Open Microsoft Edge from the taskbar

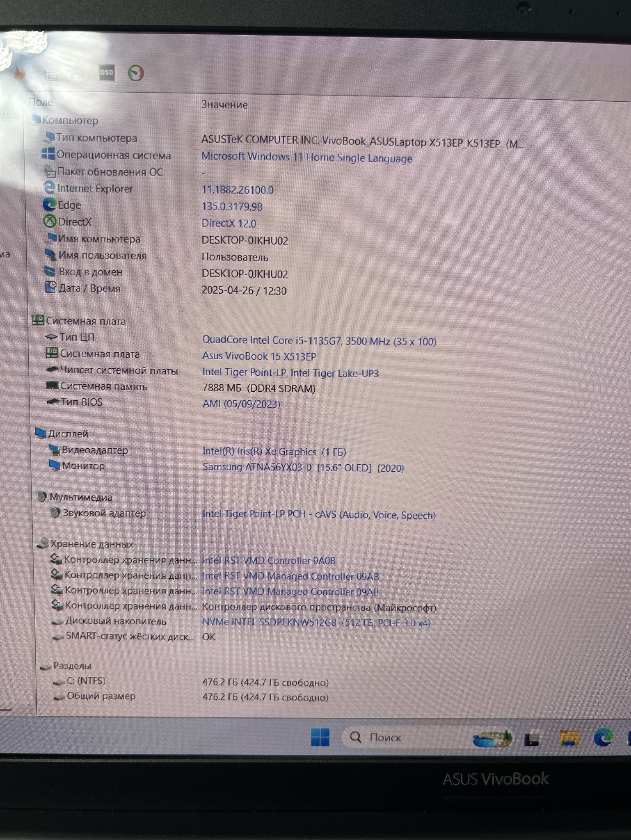[603, 738]
